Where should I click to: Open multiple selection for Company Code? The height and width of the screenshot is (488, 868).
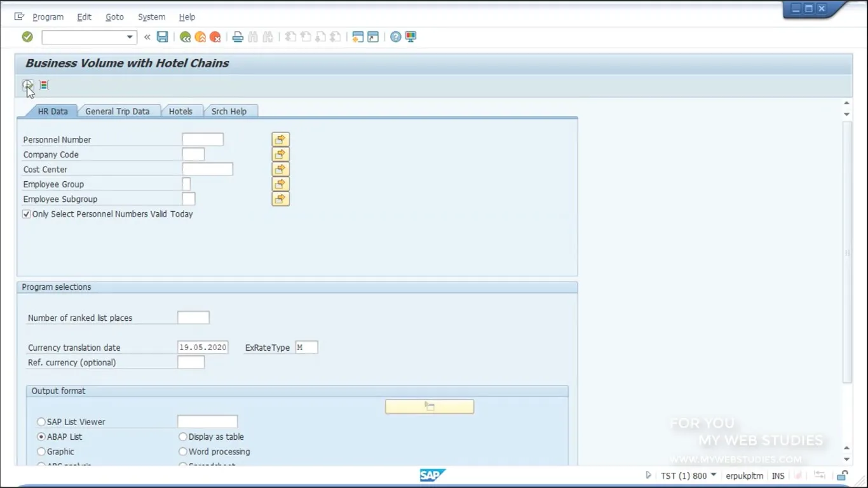(x=280, y=154)
